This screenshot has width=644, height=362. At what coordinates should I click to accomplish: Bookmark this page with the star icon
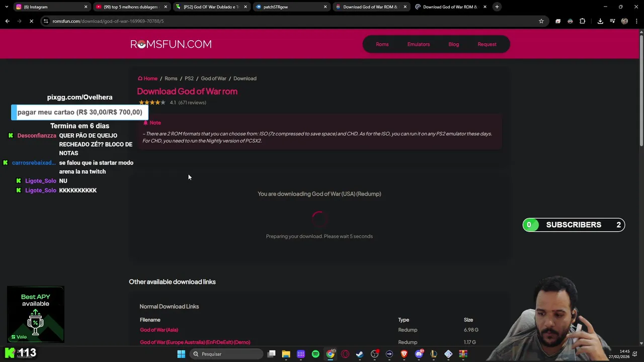pos(541,21)
